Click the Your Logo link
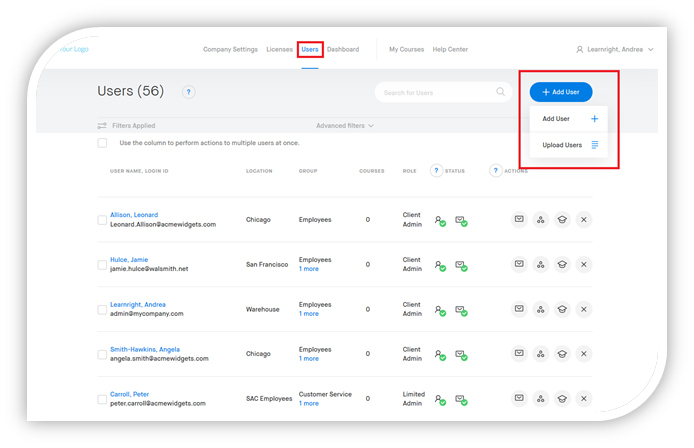Viewport: 694px width, 448px height. [x=74, y=49]
